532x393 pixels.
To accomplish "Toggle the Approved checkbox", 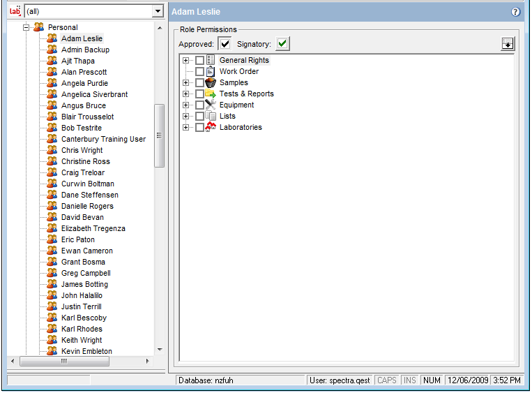I will (x=225, y=44).
